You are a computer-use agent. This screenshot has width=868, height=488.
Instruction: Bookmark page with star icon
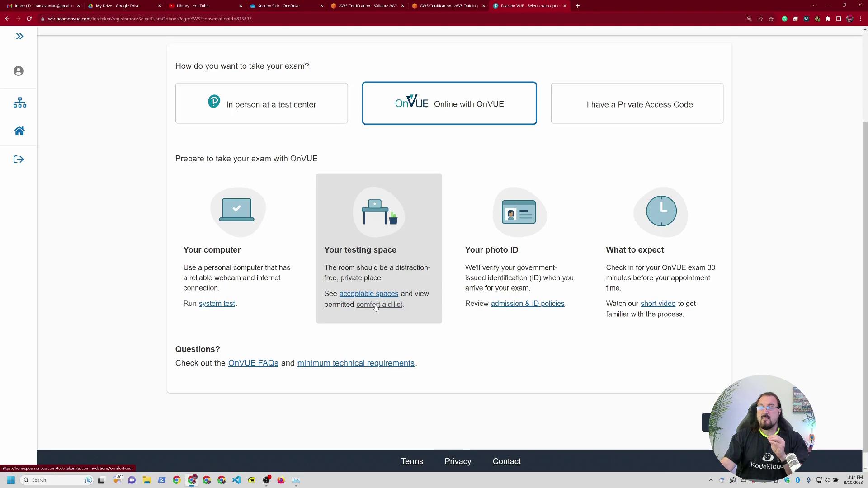pyautogui.click(x=771, y=19)
